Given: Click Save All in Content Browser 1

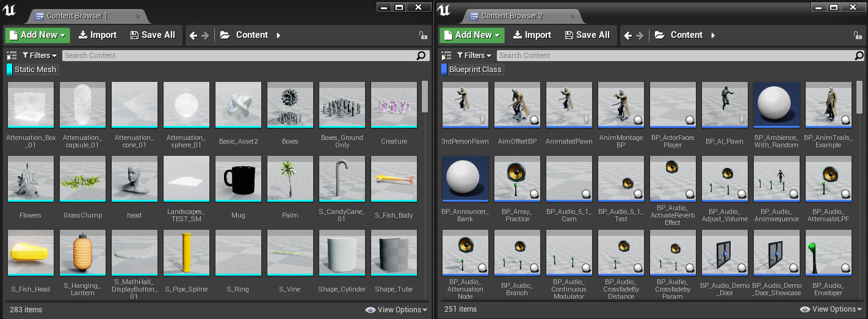Looking at the screenshot, I should (x=153, y=35).
